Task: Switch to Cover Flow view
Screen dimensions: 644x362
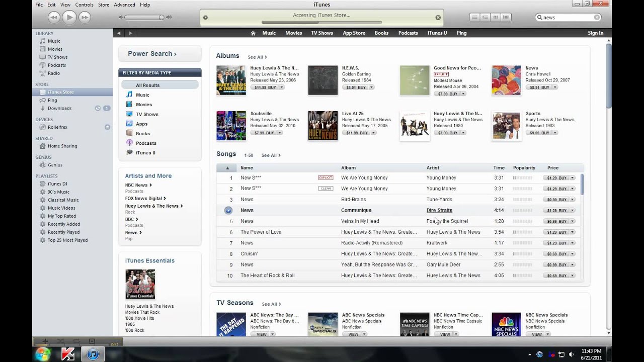Action: click(x=506, y=17)
